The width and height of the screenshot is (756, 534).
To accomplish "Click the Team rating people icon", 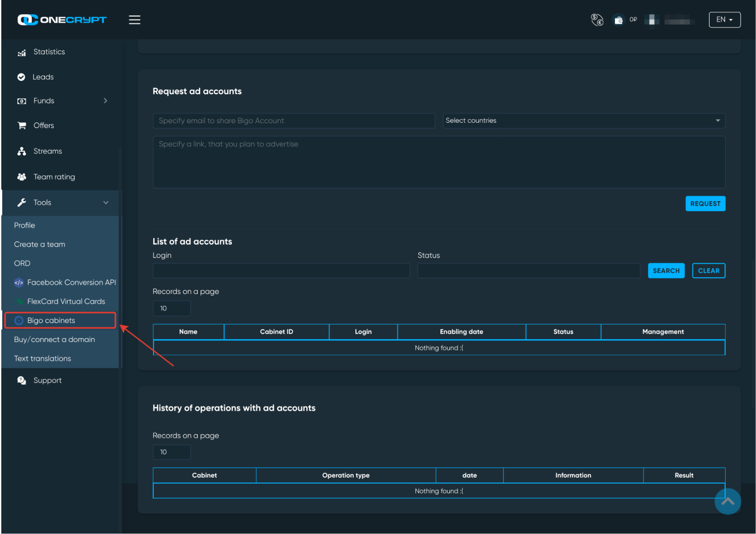I will tap(22, 177).
